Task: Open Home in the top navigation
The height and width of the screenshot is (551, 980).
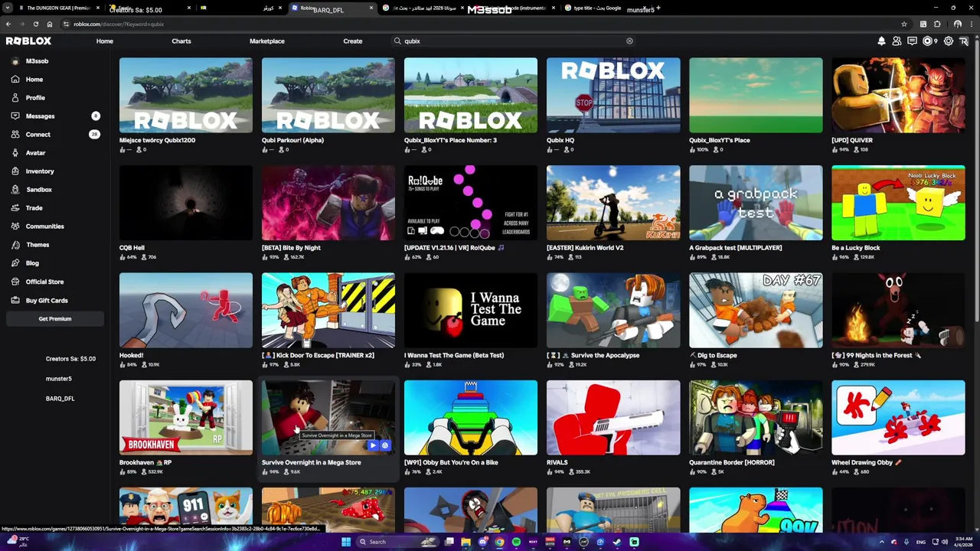Action: [x=105, y=41]
